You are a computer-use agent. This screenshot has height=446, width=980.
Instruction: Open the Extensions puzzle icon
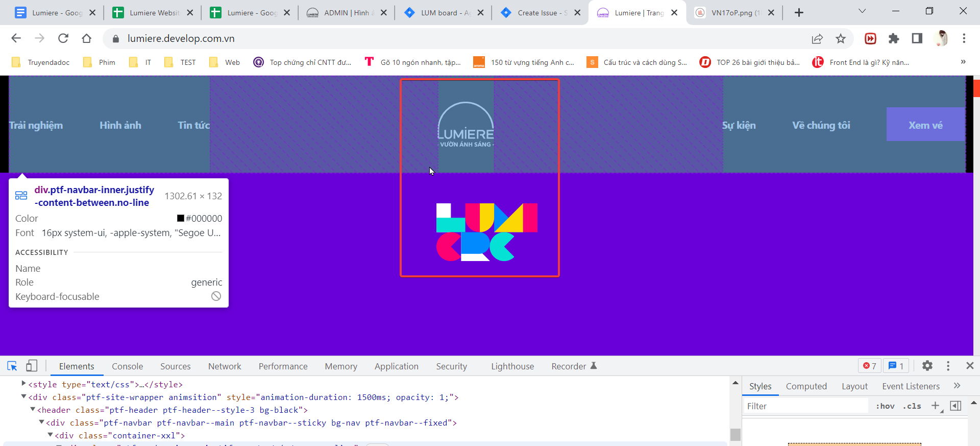894,38
